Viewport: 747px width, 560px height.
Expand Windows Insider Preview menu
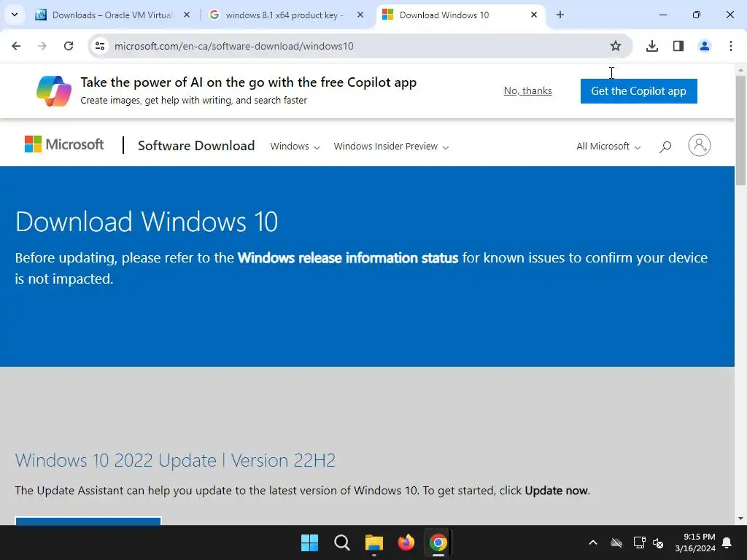[391, 146]
